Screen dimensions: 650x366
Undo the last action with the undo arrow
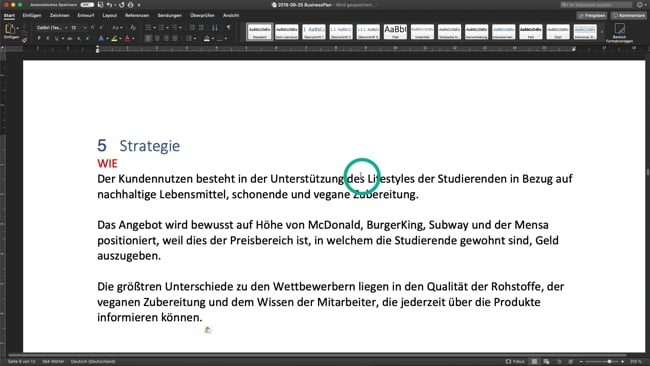[x=109, y=5]
